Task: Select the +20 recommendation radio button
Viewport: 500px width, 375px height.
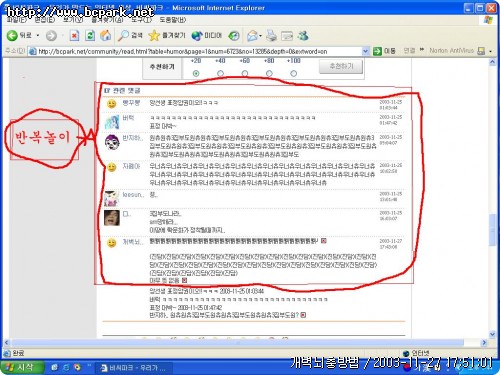Action: pos(196,73)
